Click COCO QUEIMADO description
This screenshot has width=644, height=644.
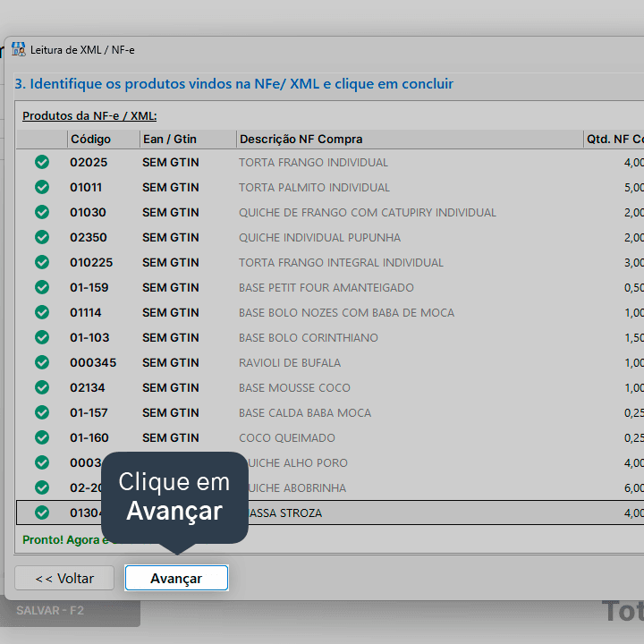tap(287, 437)
